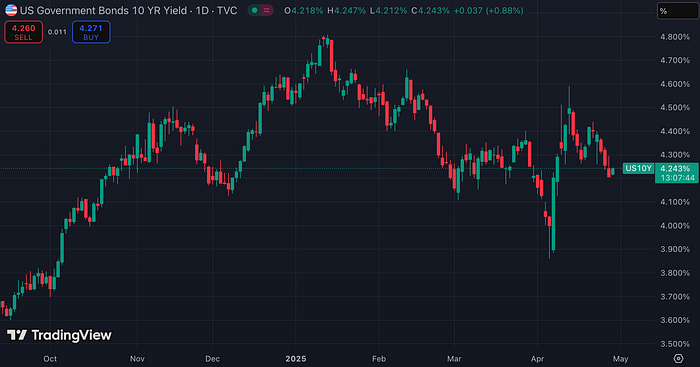700x367 pixels.
Task: Click the Apr label on time axis
Action: (x=538, y=359)
